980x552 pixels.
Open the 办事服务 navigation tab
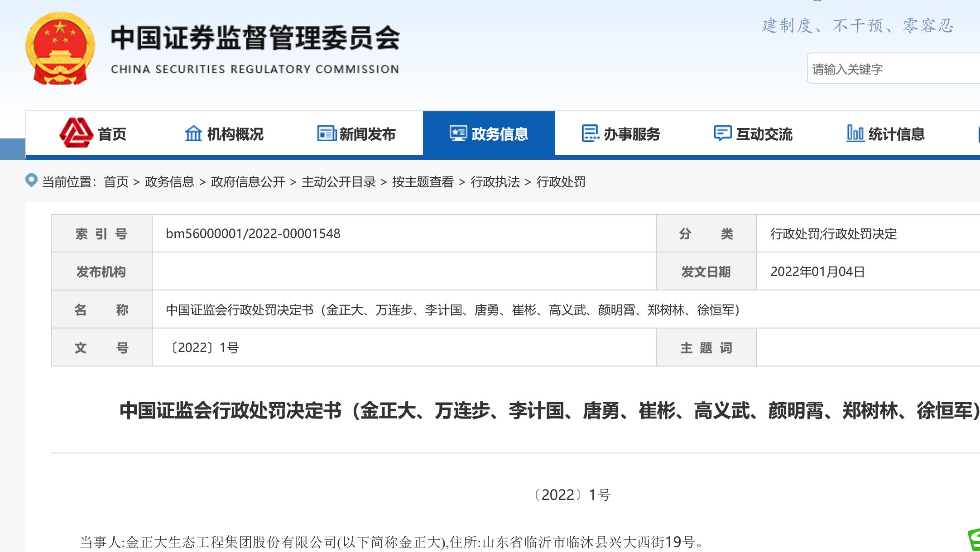click(x=621, y=133)
